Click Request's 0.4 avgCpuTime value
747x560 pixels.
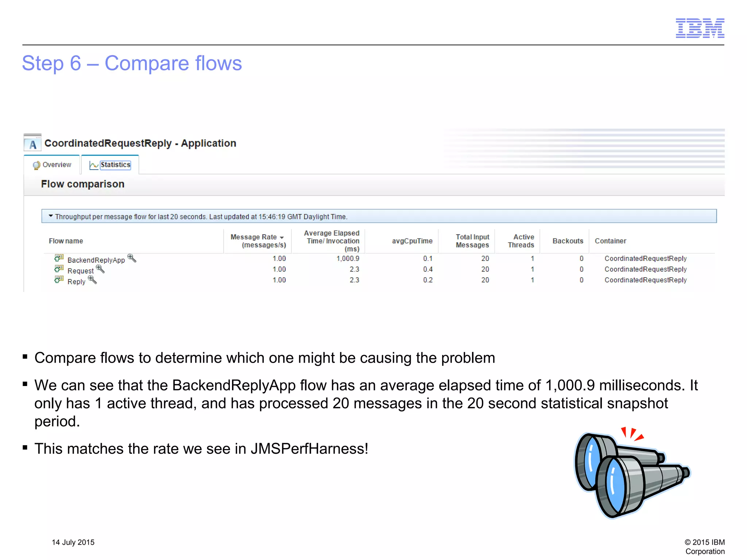point(428,269)
